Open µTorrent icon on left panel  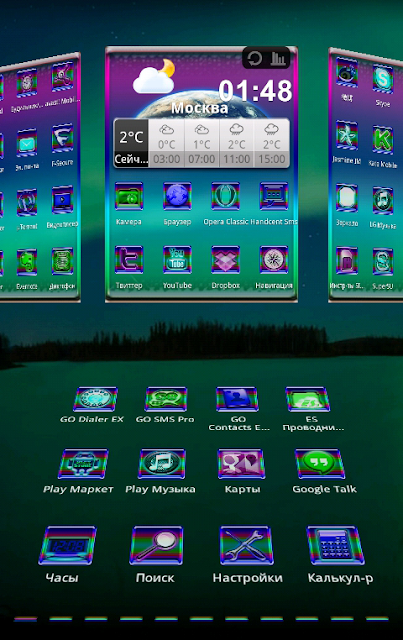27,202
